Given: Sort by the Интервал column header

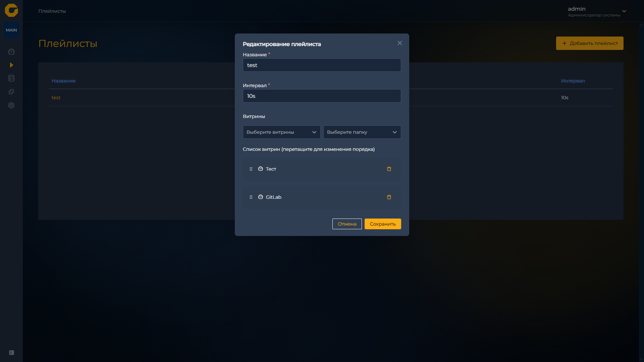Looking at the screenshot, I should [x=573, y=81].
